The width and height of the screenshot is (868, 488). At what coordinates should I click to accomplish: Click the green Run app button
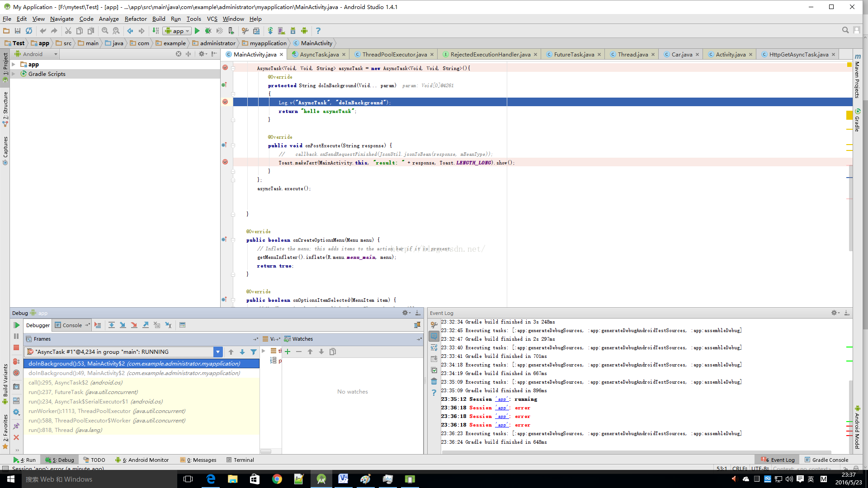pyautogui.click(x=197, y=31)
